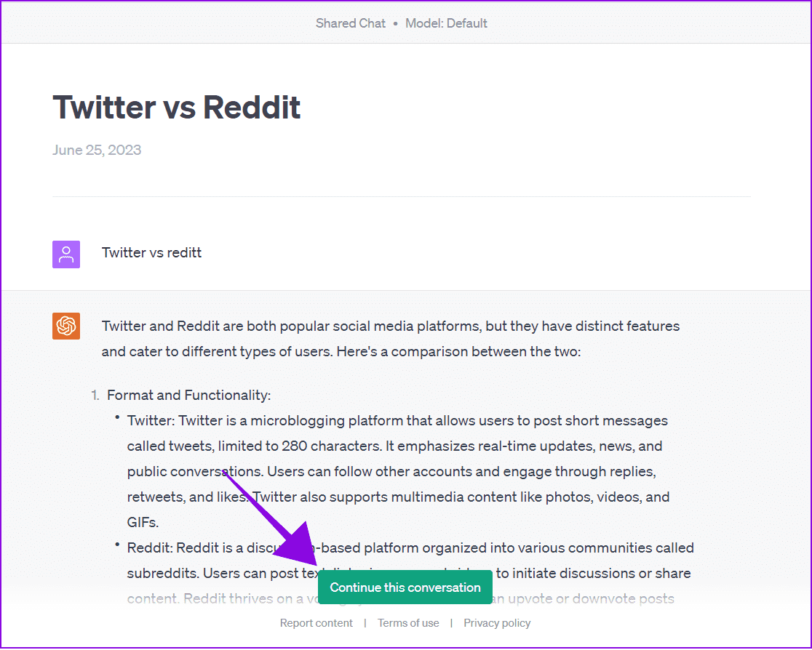Screen dimensions: 812x650
Task: Click the Model: Default label
Action: (x=447, y=23)
